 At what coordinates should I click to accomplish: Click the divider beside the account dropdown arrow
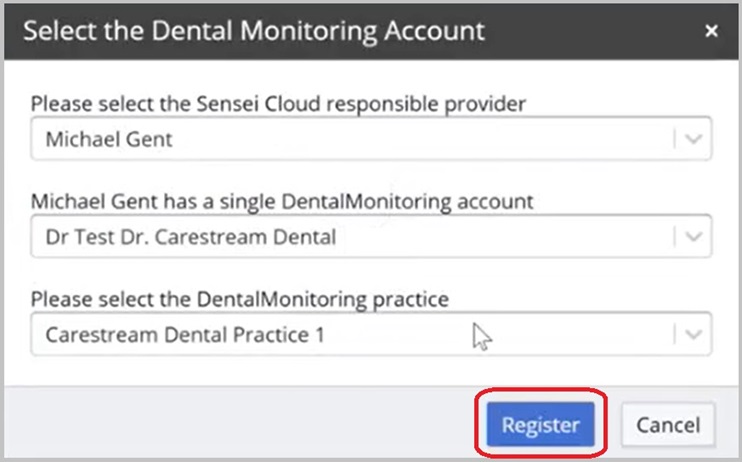(x=675, y=237)
